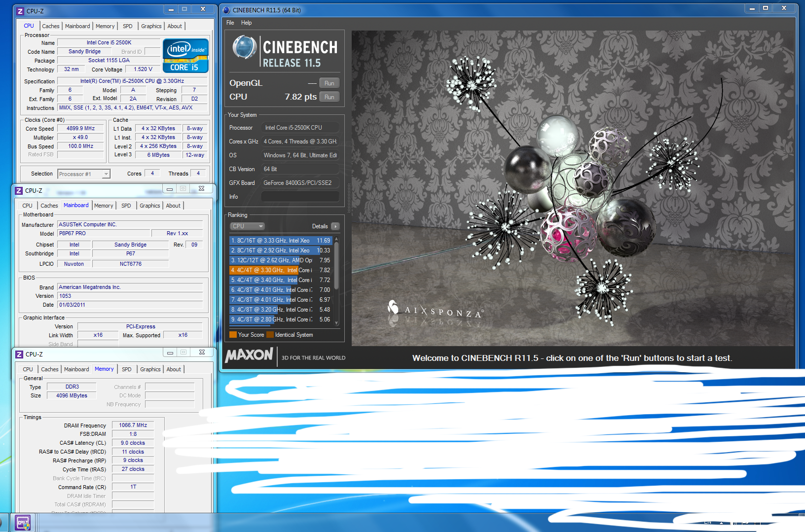Open About tab in the CPU-Z CPU window
Screen dimensions: 805x532
(x=175, y=26)
